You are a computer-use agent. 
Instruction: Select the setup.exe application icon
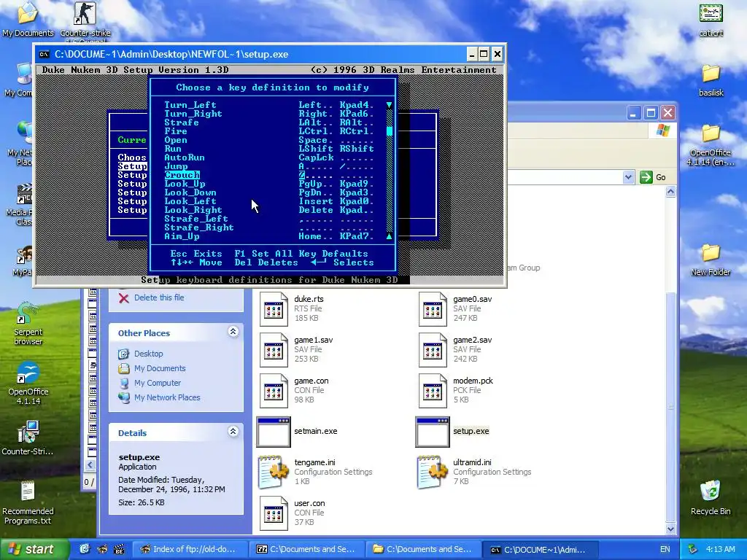[433, 432]
